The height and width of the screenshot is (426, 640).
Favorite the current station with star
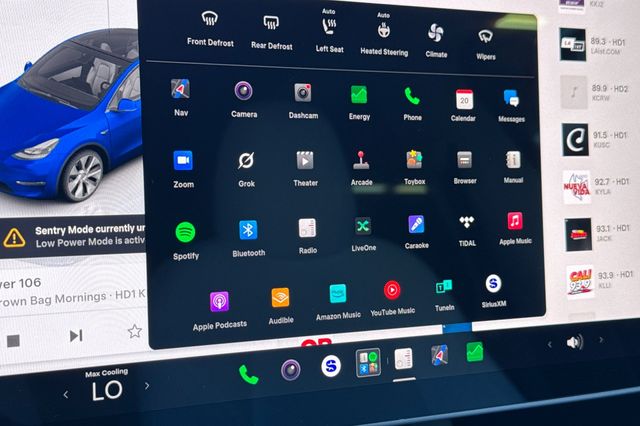point(135,331)
